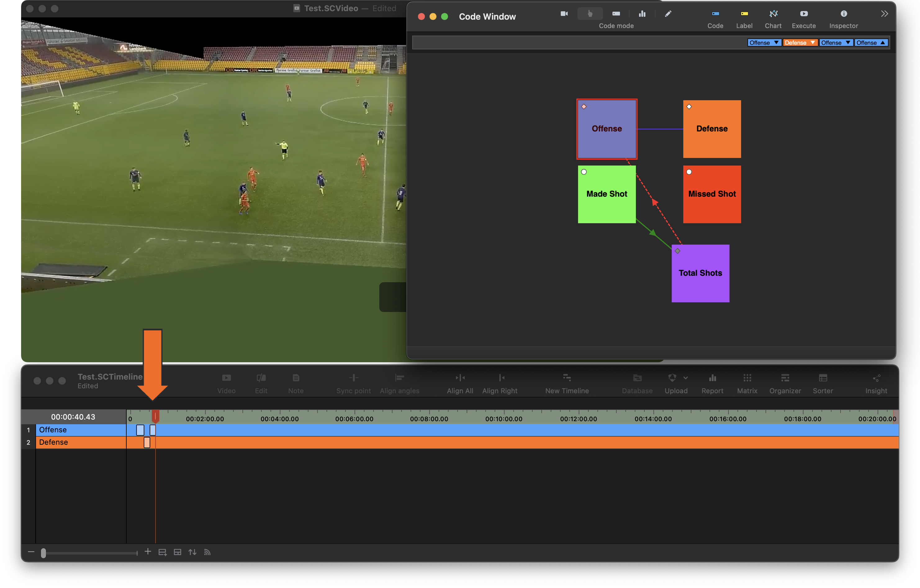This screenshot has width=920, height=588.
Task: Switch to camera mode icon
Action: tap(564, 14)
